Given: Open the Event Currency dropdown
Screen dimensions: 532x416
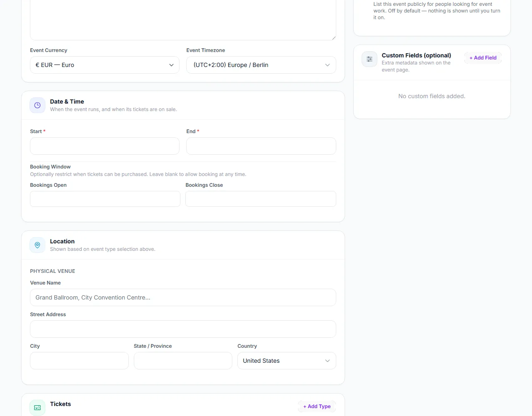Looking at the screenshot, I should [105, 65].
